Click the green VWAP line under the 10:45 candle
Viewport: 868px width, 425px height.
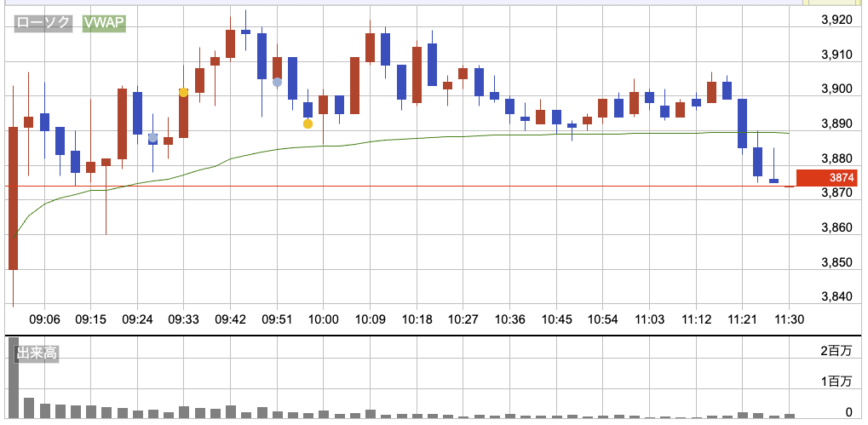pyautogui.click(x=556, y=135)
